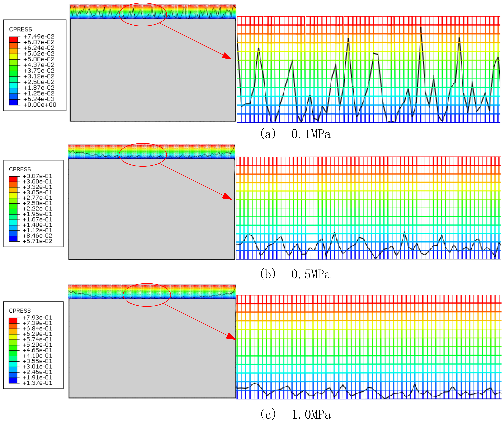
Task: Click the CPRESS title of the middle legend
Action: [x=20, y=169]
